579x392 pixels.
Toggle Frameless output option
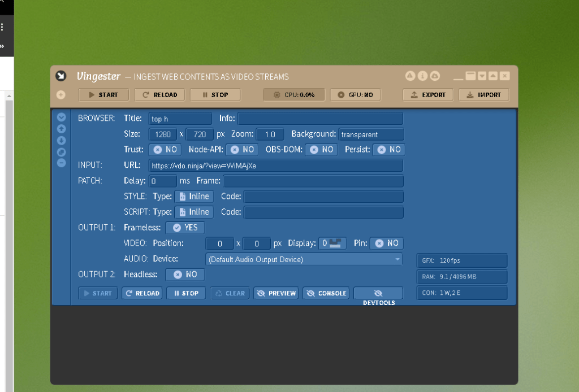tap(185, 228)
